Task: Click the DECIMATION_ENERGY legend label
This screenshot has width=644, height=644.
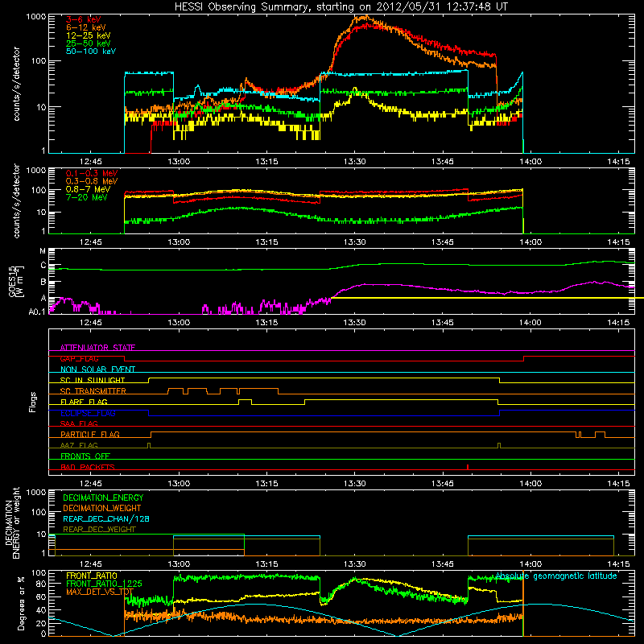Action: [103, 497]
